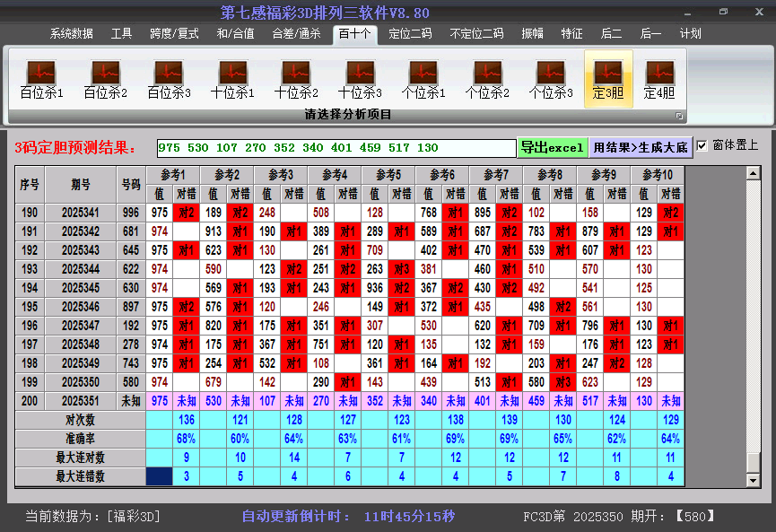Open the 十位杀1 analysis icon
Image resolution: width=776 pixels, height=532 pixels.
click(x=232, y=79)
